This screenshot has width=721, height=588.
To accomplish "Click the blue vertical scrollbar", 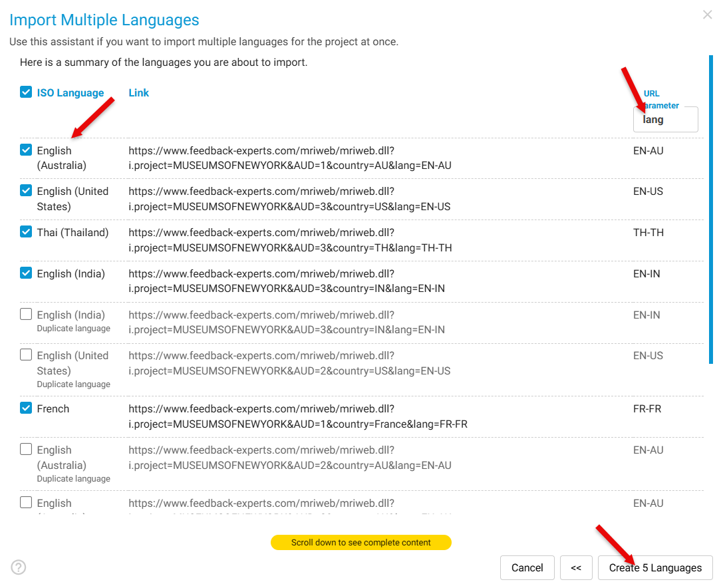I will point(711,210).
